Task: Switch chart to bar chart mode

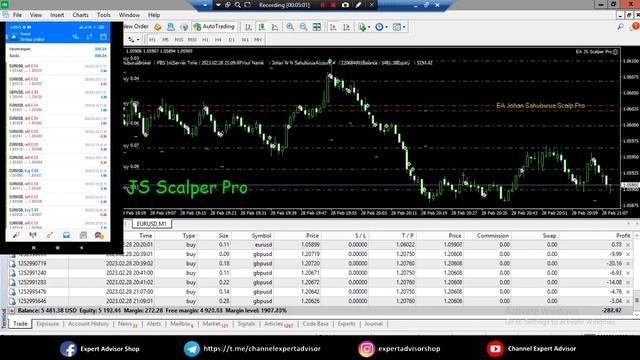Action: click(248, 27)
